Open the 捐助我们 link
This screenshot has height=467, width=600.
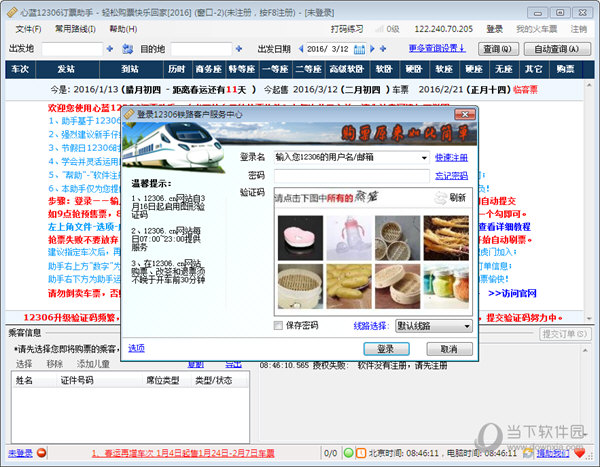[553, 453]
